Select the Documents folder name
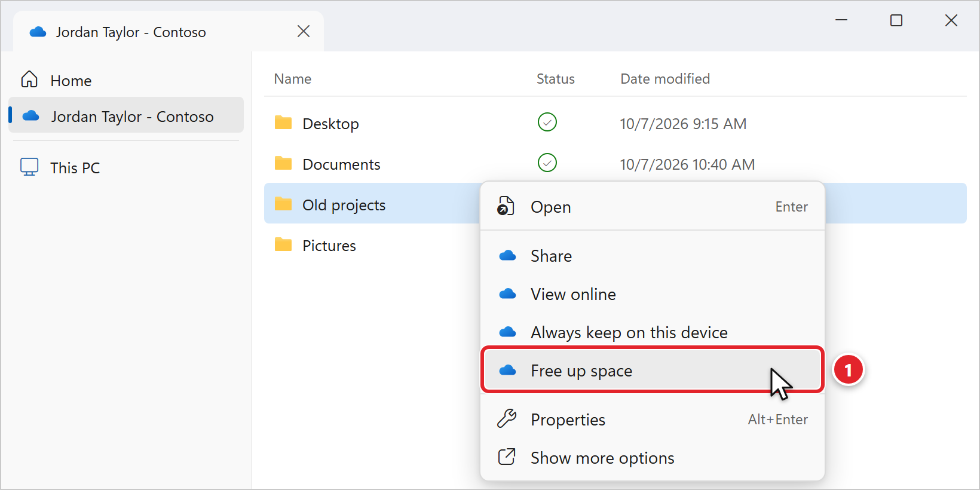 point(341,164)
